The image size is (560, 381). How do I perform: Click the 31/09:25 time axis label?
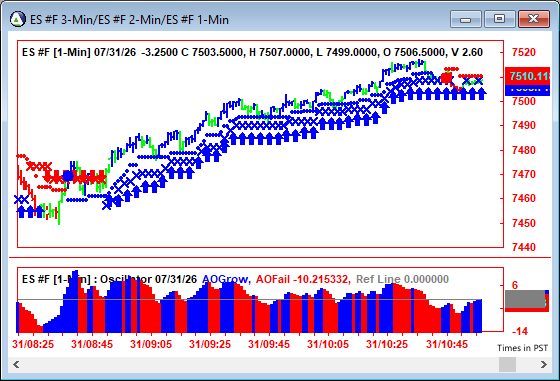[210, 344]
